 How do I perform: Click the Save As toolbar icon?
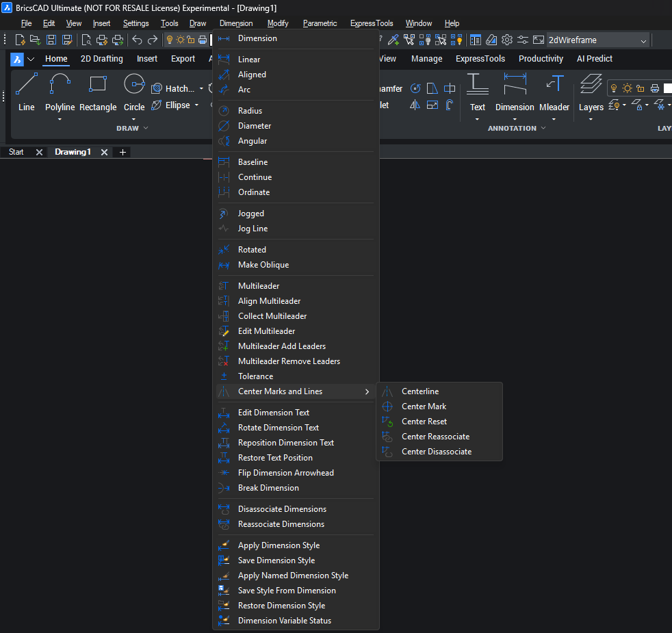[x=67, y=40]
